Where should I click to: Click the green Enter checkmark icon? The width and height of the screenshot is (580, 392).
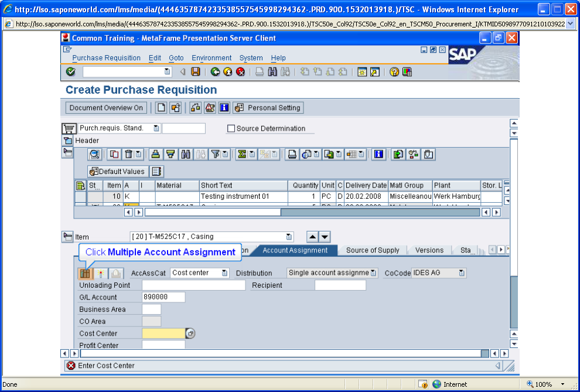(x=71, y=71)
